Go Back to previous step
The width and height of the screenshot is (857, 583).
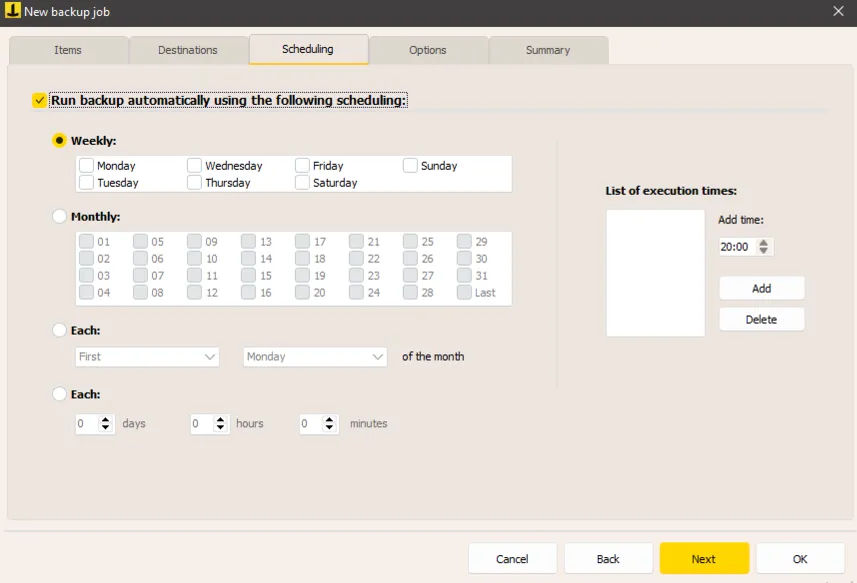point(608,558)
